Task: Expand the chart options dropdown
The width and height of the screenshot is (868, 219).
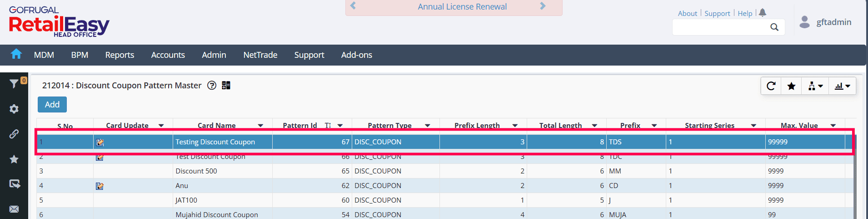Action: pos(843,86)
